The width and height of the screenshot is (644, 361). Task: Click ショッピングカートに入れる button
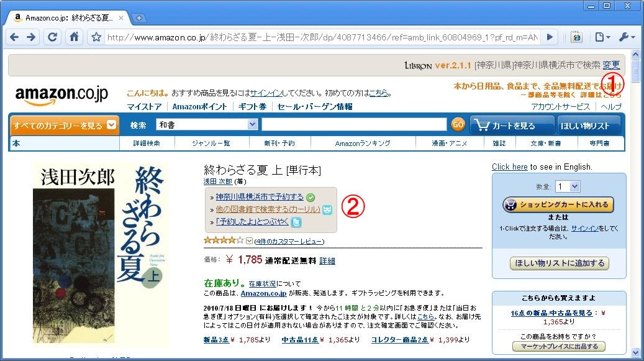[558, 204]
